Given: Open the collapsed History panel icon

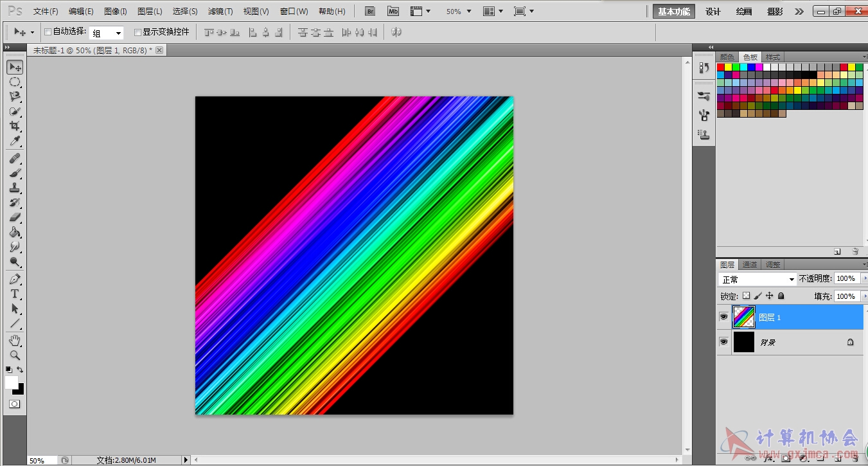Looking at the screenshot, I should coord(704,67).
